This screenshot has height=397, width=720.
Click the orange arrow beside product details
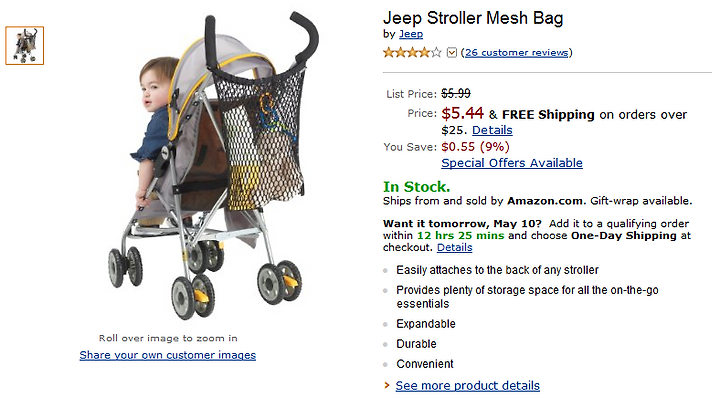(387, 386)
